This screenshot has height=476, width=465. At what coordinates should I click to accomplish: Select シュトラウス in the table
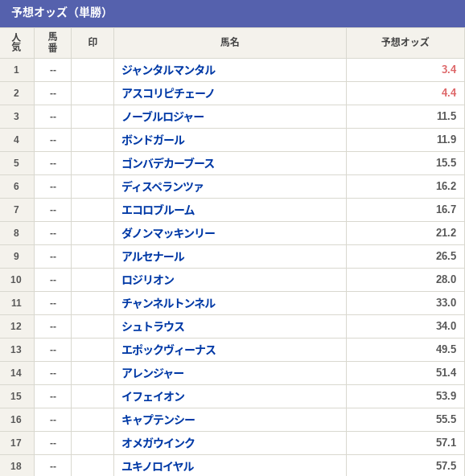[x=153, y=326]
